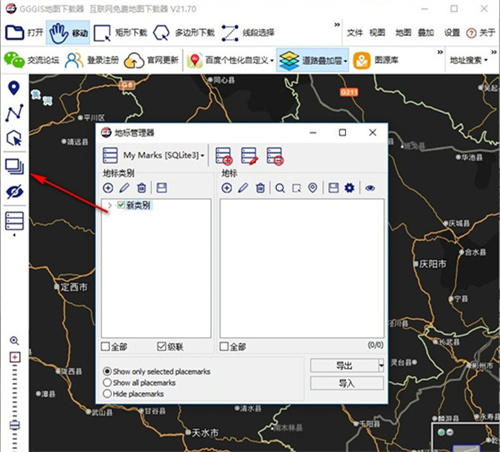
Task: Search placemarks with magnifier icon
Action: coord(280,188)
